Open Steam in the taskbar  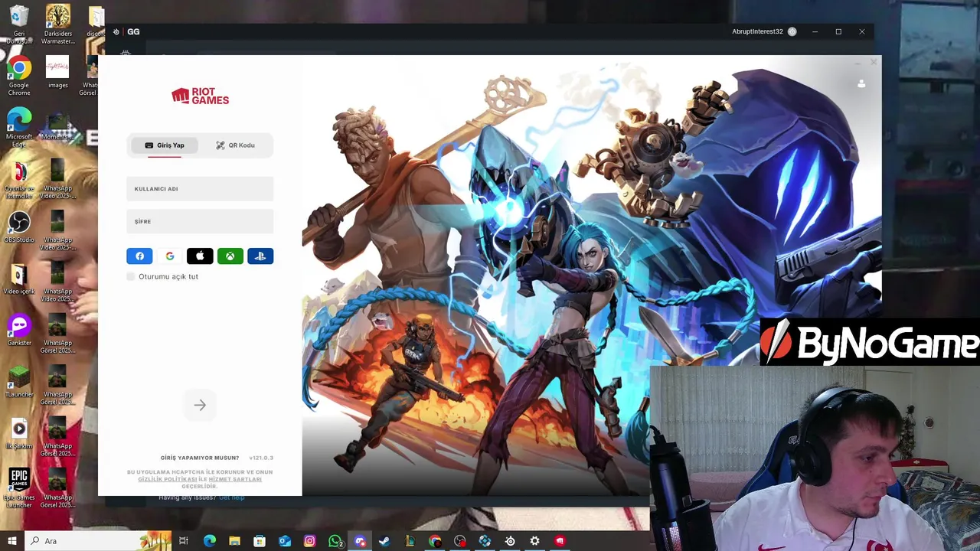click(384, 541)
